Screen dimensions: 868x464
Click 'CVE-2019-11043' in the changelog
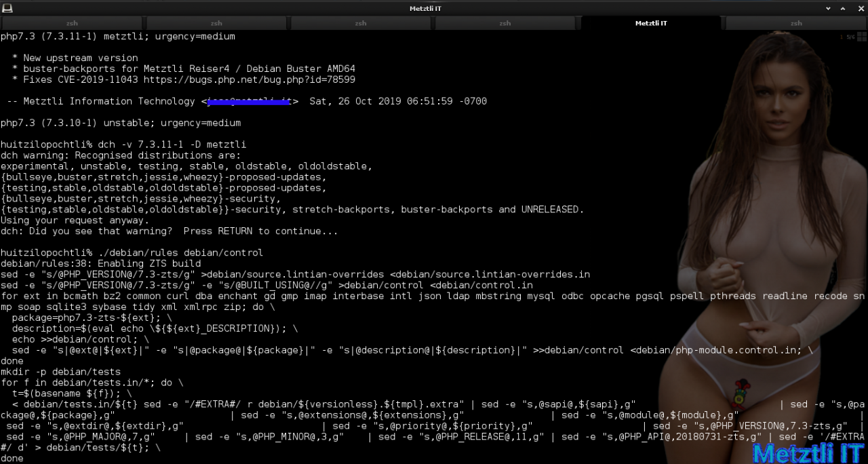(x=97, y=79)
